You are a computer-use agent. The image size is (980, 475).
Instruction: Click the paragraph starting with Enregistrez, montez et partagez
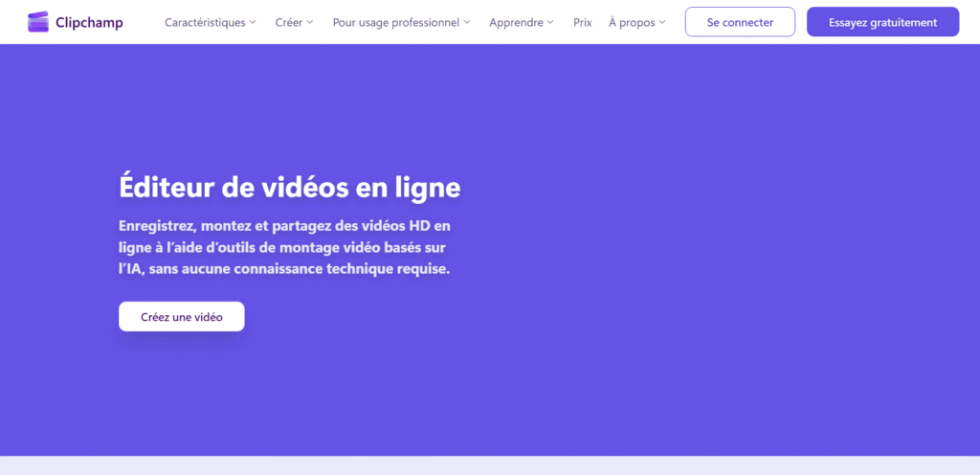pos(284,247)
